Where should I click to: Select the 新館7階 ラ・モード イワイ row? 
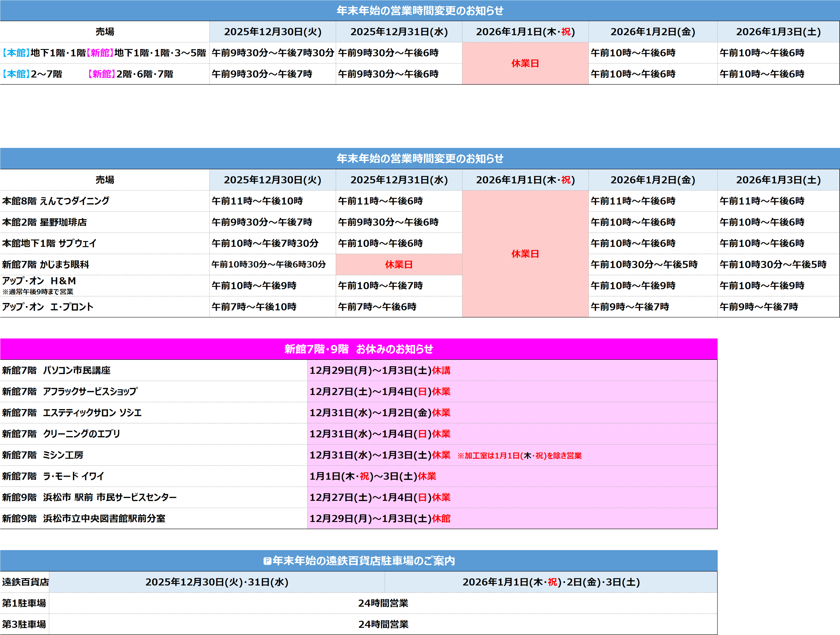(53, 476)
